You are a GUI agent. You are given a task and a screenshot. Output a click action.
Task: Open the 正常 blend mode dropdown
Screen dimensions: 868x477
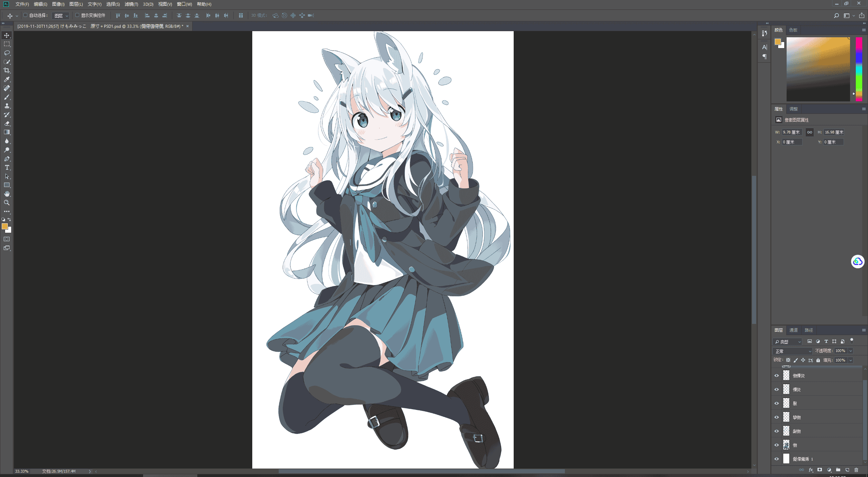click(x=793, y=351)
